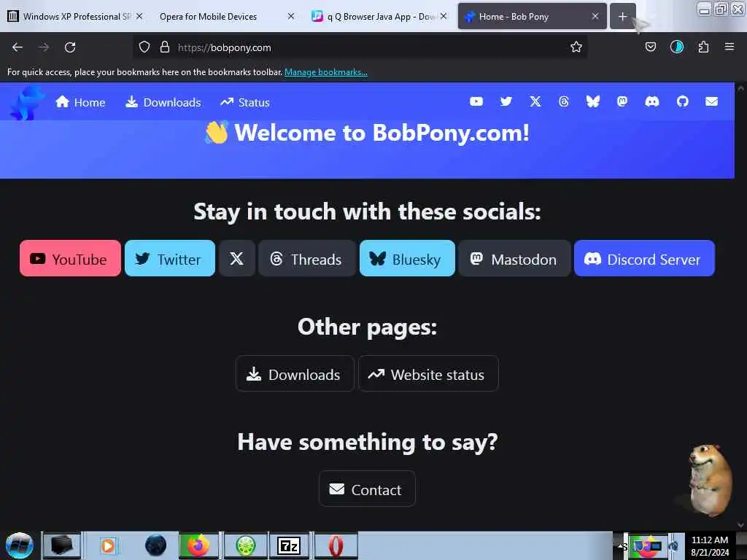The height and width of the screenshot is (560, 747).
Task: Click the taskbar clock showing 11:12 AM
Action: [x=709, y=545]
